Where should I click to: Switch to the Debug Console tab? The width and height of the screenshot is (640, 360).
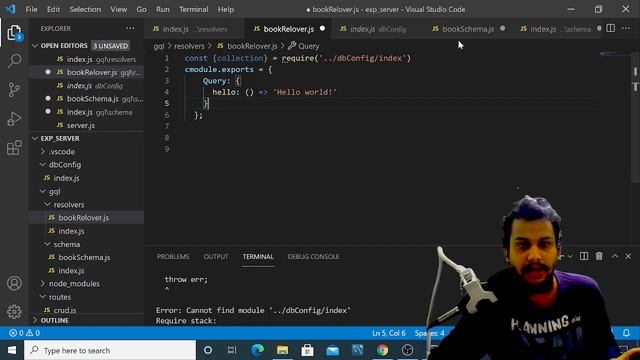pyautogui.click(x=313, y=256)
